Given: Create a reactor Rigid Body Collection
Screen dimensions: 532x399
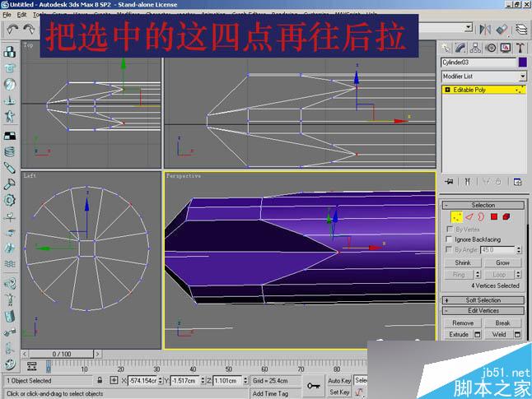Looking at the screenshot, I should [10, 52].
